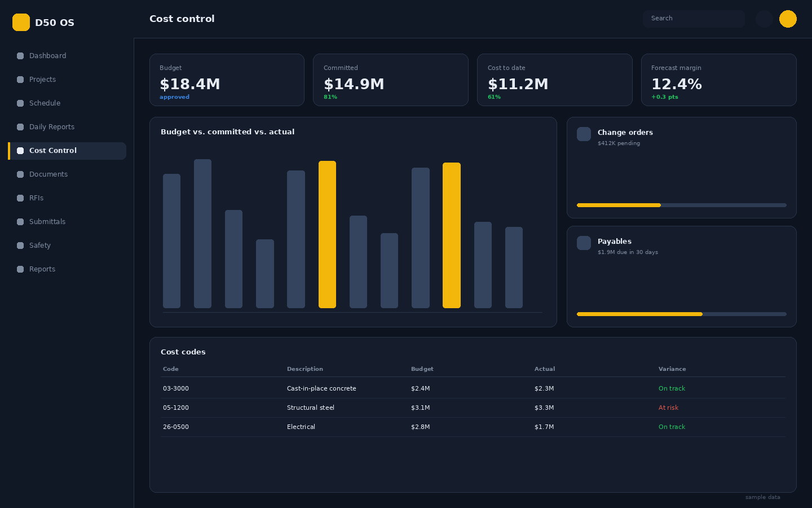Click the $412K pending text
The width and height of the screenshot is (812, 508).
coord(619,143)
